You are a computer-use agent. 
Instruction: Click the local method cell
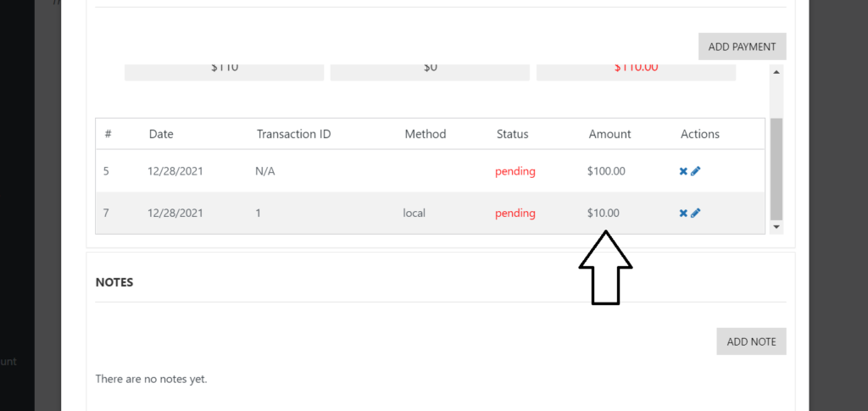414,213
